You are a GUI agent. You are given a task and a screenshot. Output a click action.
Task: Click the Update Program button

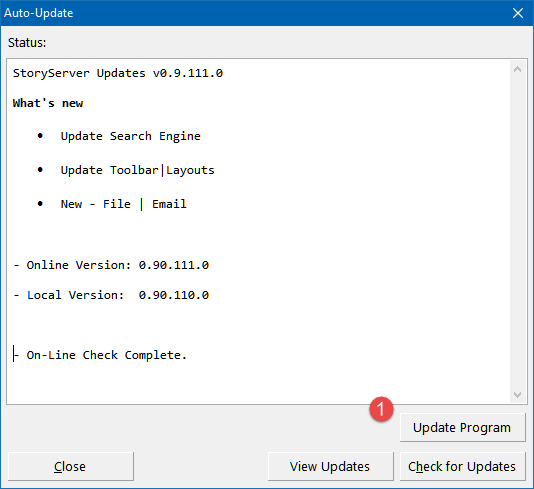462,427
